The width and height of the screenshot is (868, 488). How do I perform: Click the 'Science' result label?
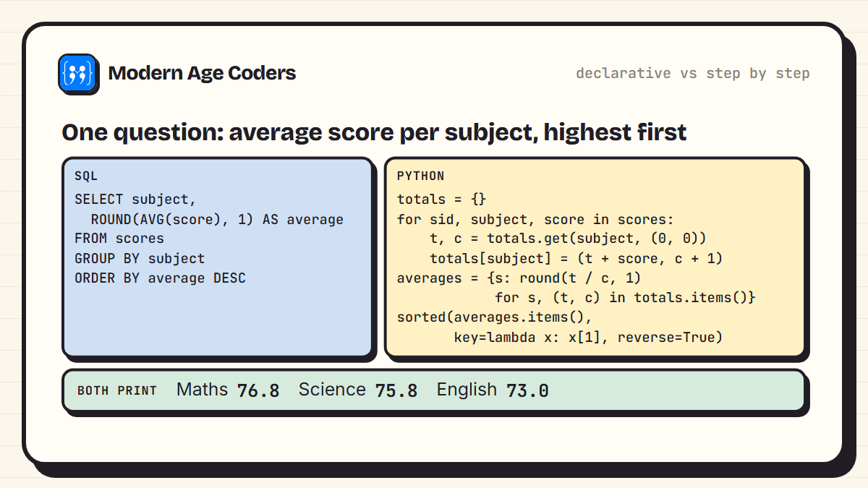(332, 390)
